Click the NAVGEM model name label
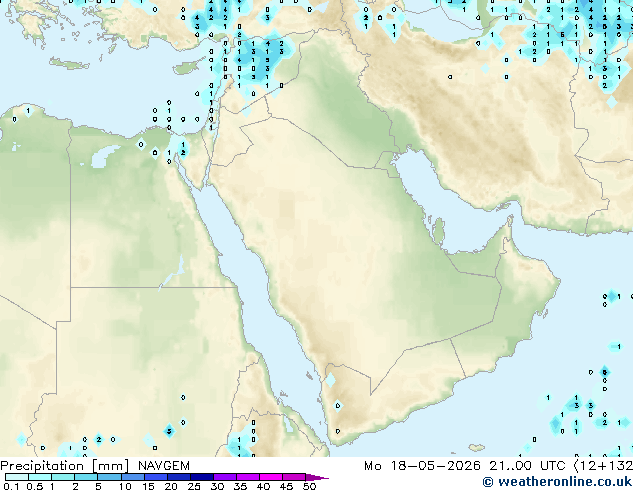The image size is (634, 490). [164, 466]
